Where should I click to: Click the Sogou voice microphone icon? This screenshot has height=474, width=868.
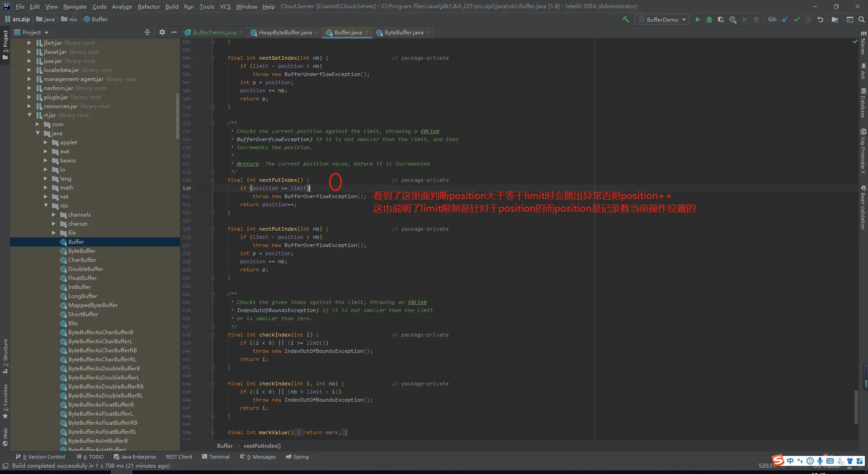pos(820,461)
